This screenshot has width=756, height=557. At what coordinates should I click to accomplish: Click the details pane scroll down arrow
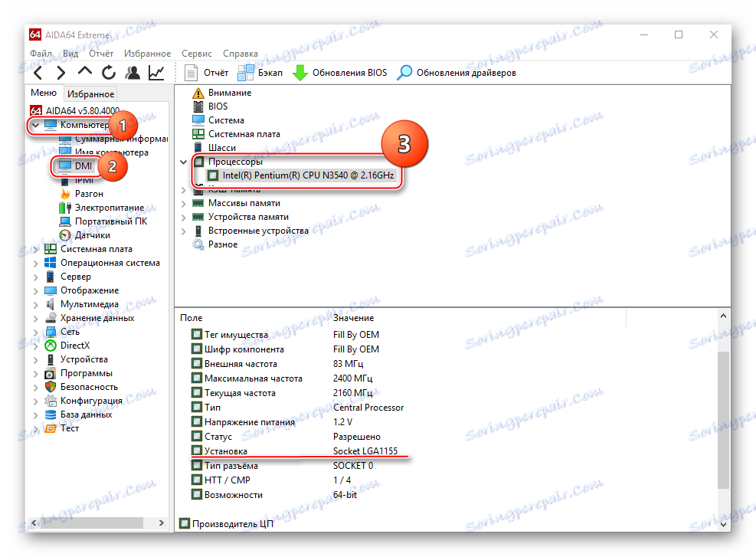coord(723,524)
